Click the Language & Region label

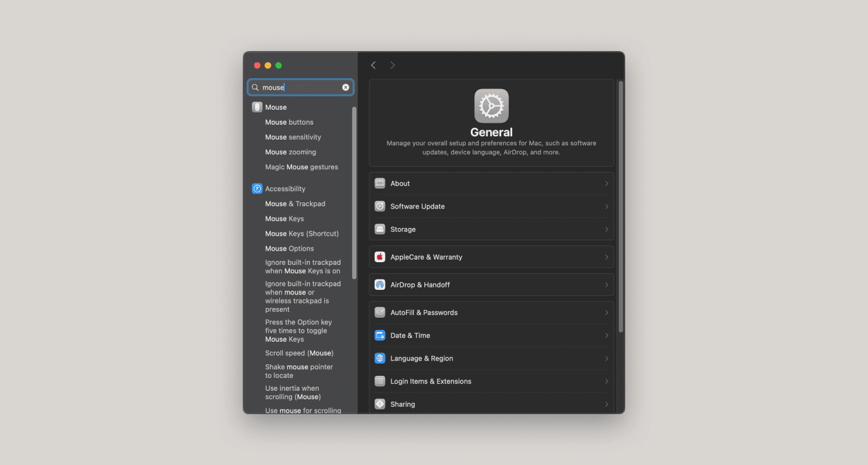coord(422,358)
